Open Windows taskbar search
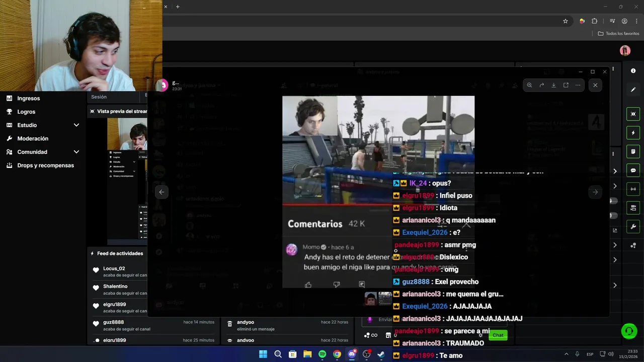 278,354
